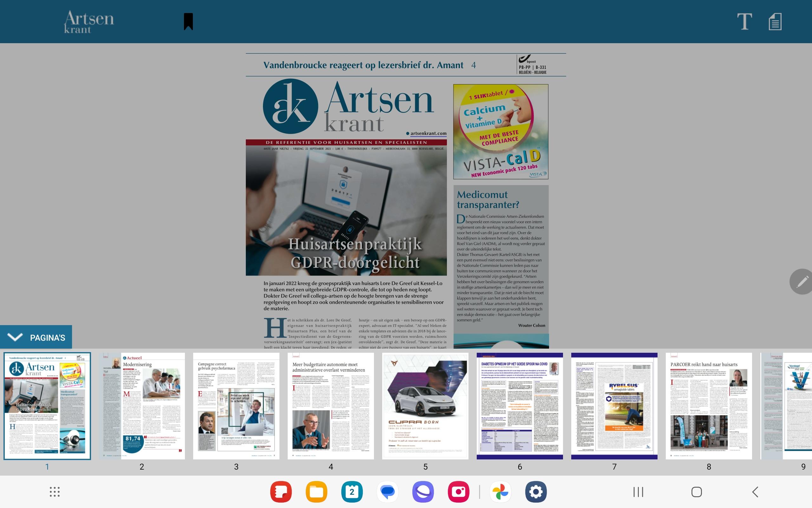Select page 1 thumbnail

pyautogui.click(x=47, y=406)
